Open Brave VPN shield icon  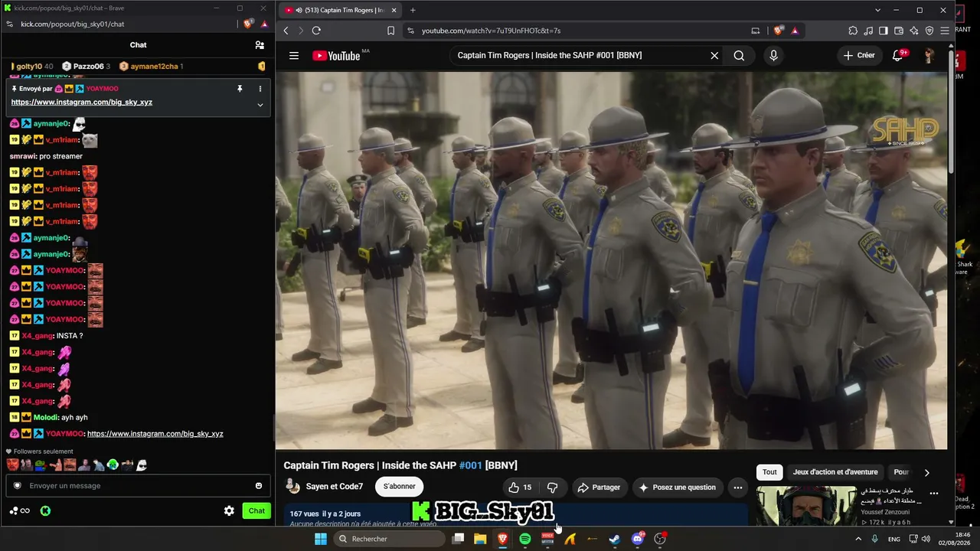pos(929,31)
